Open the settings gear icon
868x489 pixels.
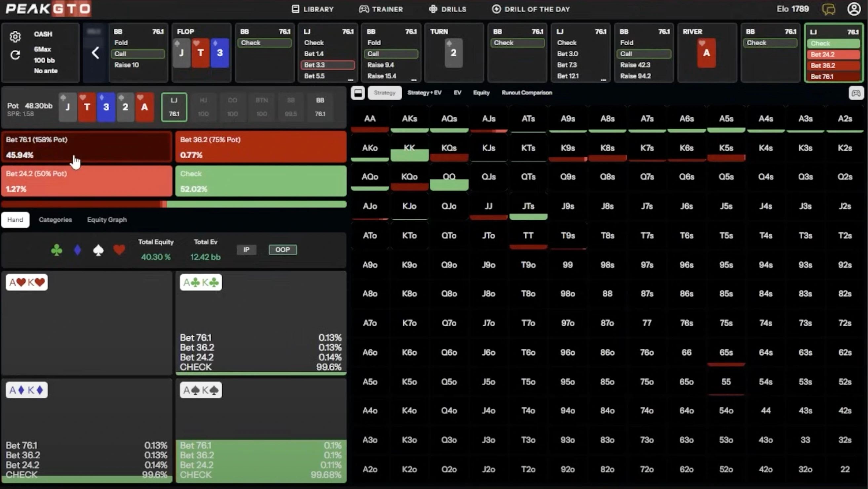(x=15, y=36)
